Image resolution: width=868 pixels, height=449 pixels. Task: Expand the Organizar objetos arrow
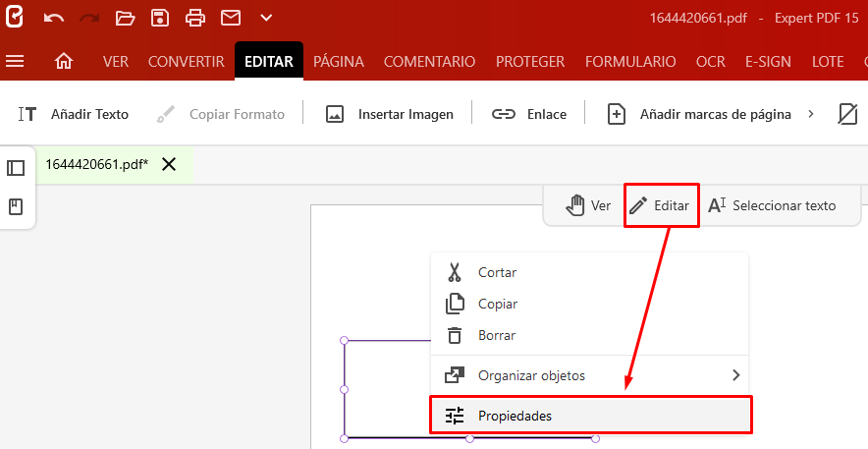(735, 375)
